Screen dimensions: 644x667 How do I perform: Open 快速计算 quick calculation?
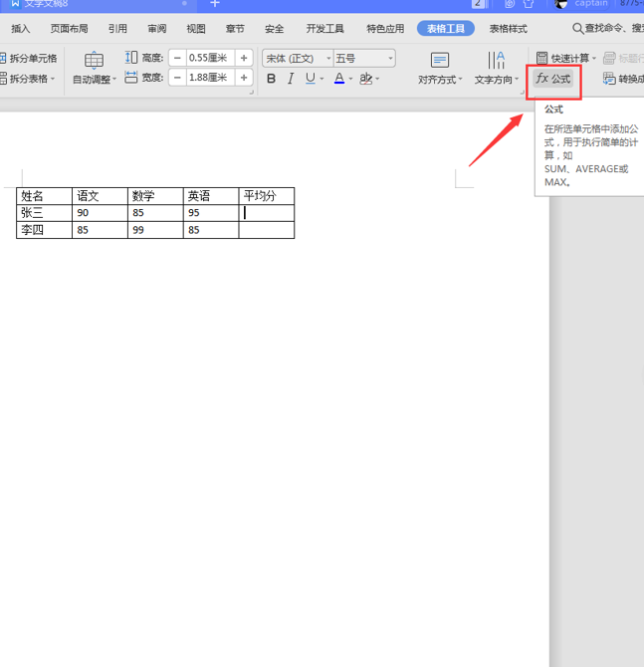[565, 58]
